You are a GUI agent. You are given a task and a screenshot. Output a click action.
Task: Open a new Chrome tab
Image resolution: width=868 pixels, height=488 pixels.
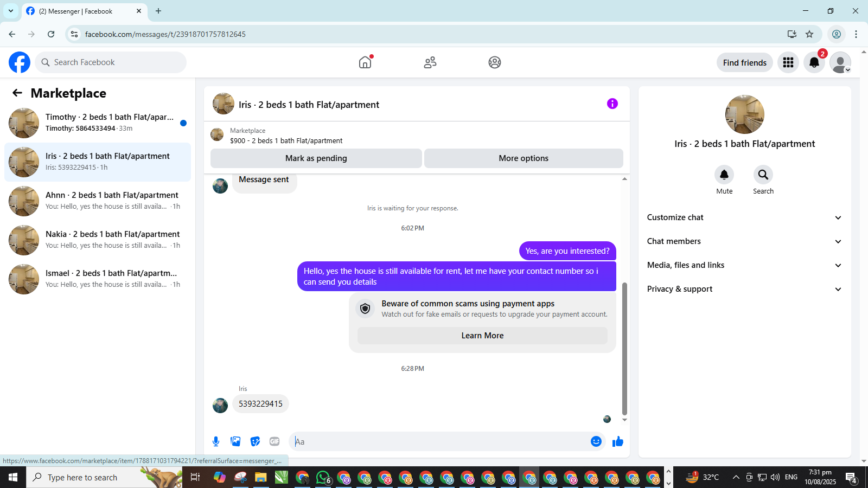158,11
